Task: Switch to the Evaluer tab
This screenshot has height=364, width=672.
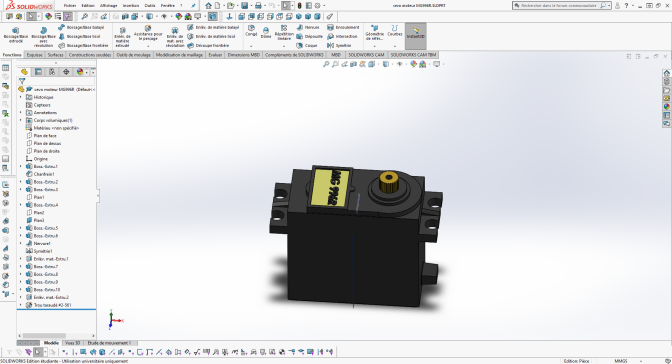Action: pyautogui.click(x=215, y=55)
